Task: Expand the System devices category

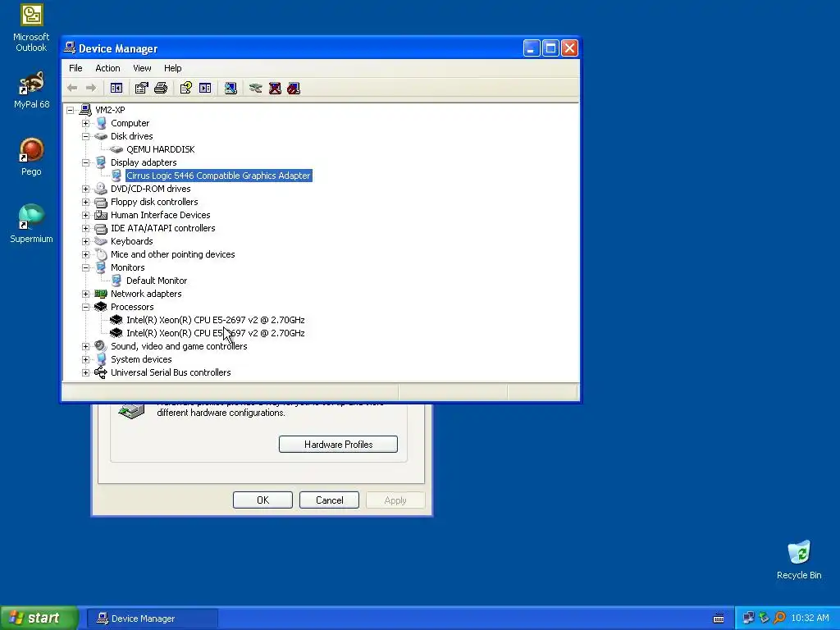Action: point(85,359)
